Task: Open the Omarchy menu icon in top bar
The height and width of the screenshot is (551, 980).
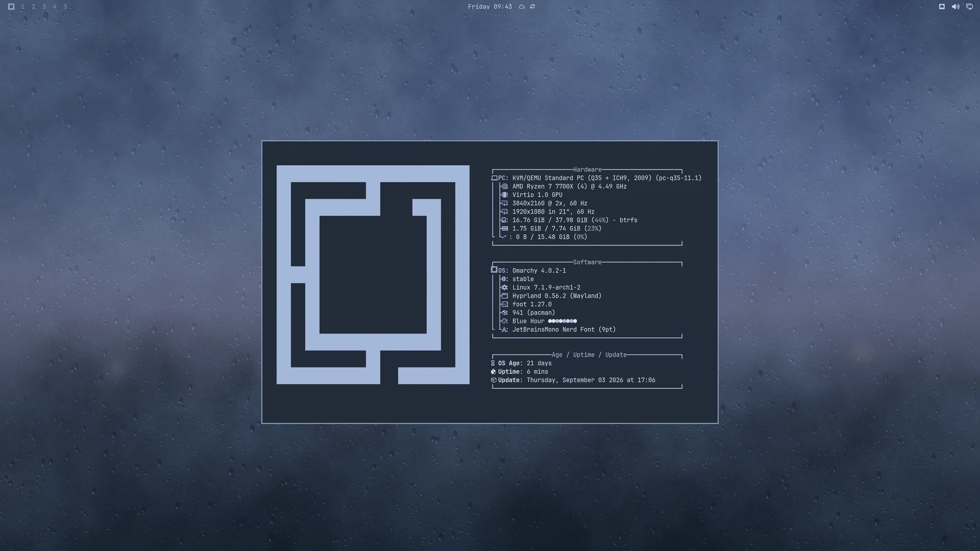Action: click(x=11, y=7)
